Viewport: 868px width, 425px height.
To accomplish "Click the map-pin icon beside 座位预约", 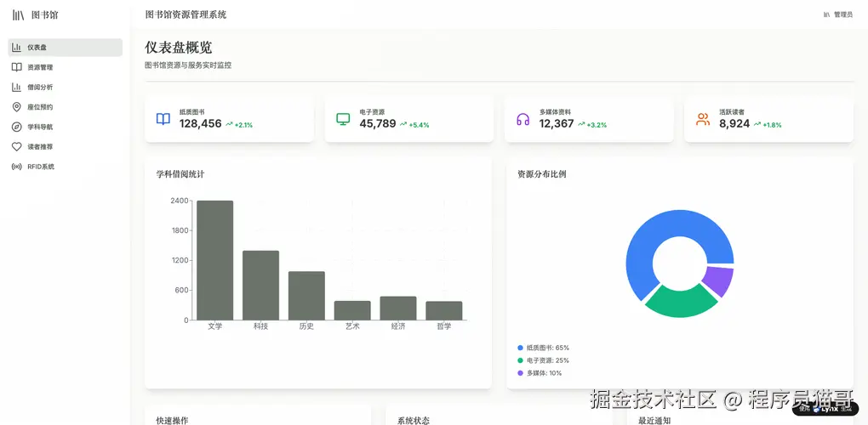I will [17, 107].
